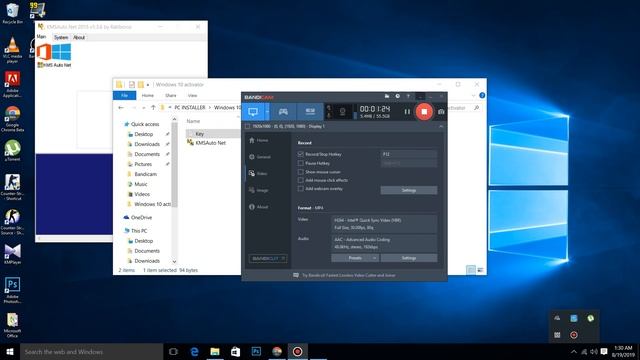640x360 pixels.
Task: Click the Office logo in KMSAuto Net
Action: coord(44,52)
